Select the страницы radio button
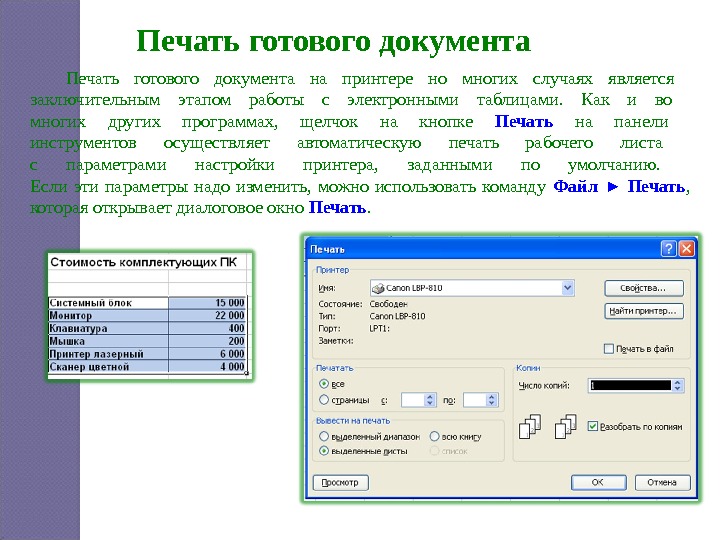This screenshot has height=540, width=720. pyautogui.click(x=324, y=399)
